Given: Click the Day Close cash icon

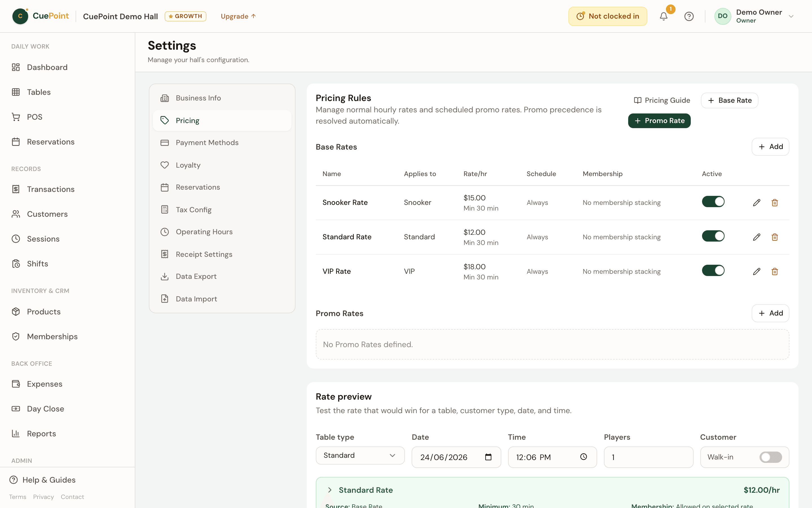Looking at the screenshot, I should [x=16, y=409].
